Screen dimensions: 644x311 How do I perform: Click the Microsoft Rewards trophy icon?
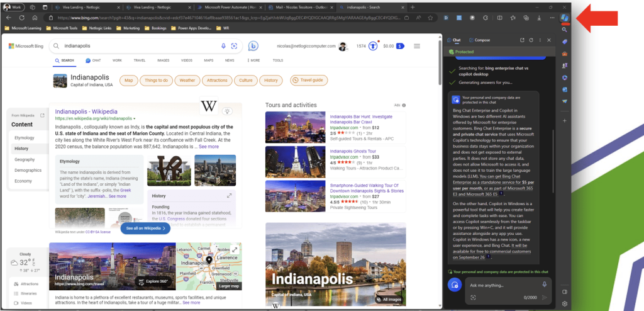[x=373, y=46]
